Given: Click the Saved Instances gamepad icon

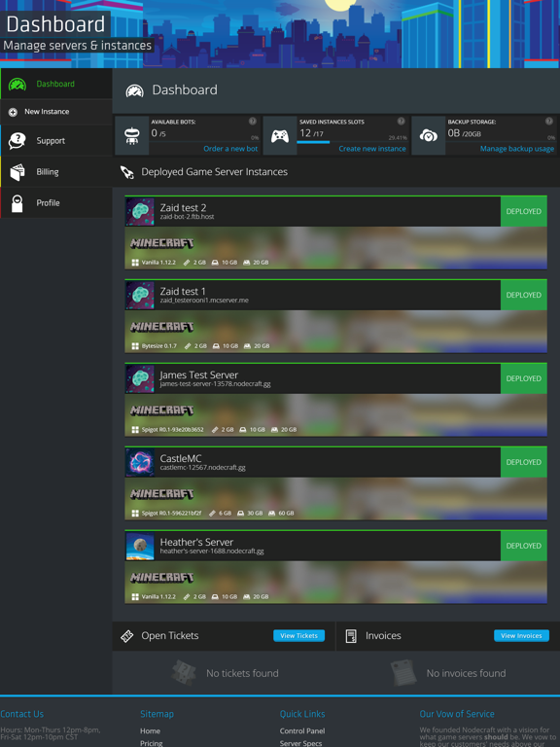Looking at the screenshot, I should (280, 136).
